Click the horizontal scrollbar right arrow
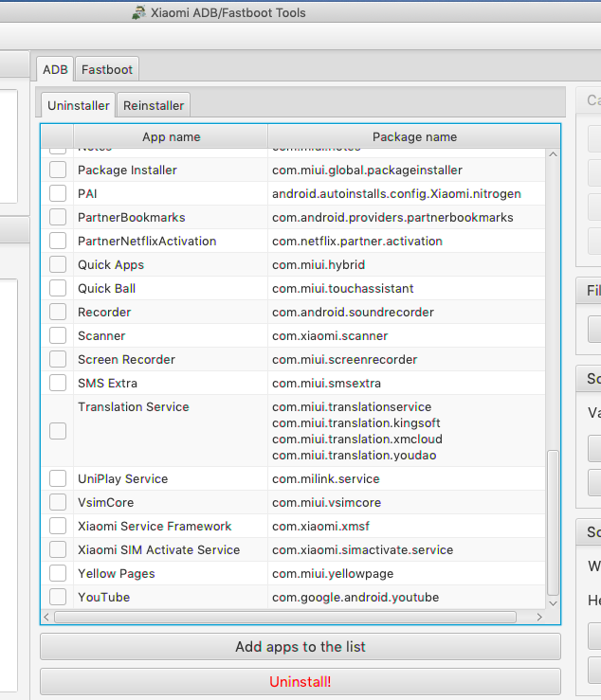The image size is (601, 700). pyautogui.click(x=539, y=617)
